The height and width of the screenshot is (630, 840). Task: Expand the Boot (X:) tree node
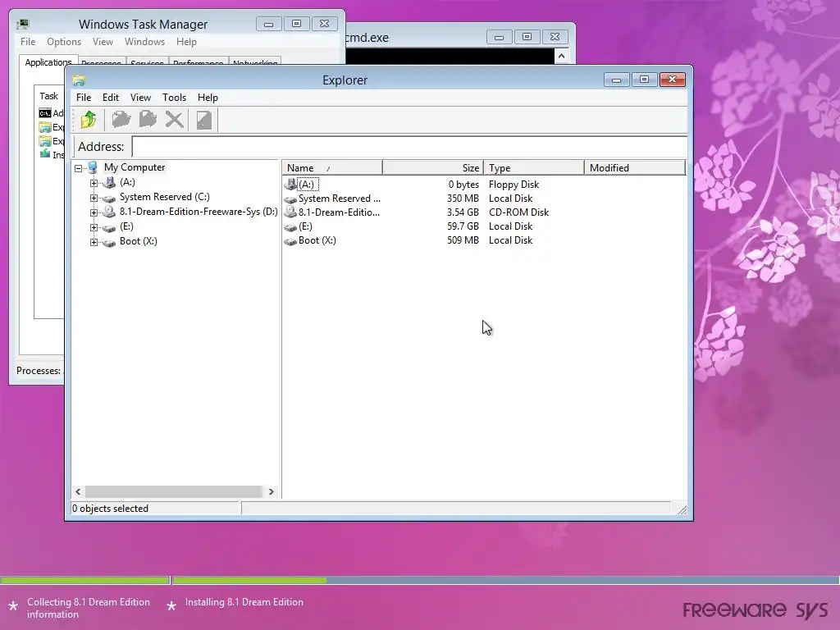point(94,242)
